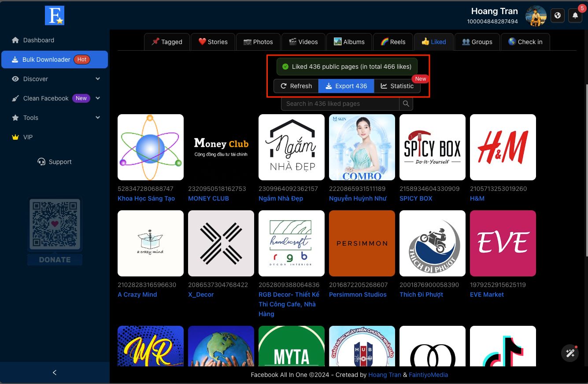Open language globe button in header
Image resolution: width=588 pixels, height=384 pixels.
558,15
